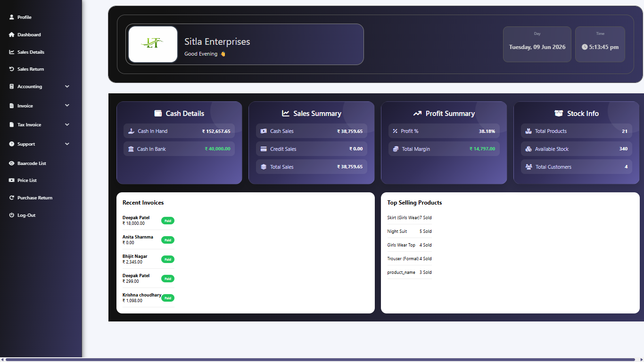Click the Paid badge for Anita Sharnma

(168, 240)
